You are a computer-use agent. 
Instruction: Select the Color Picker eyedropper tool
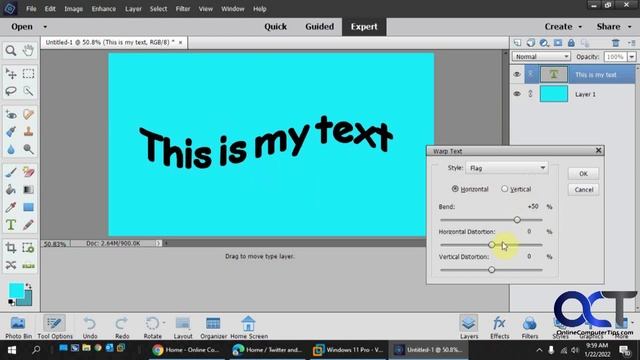[x=11, y=207]
